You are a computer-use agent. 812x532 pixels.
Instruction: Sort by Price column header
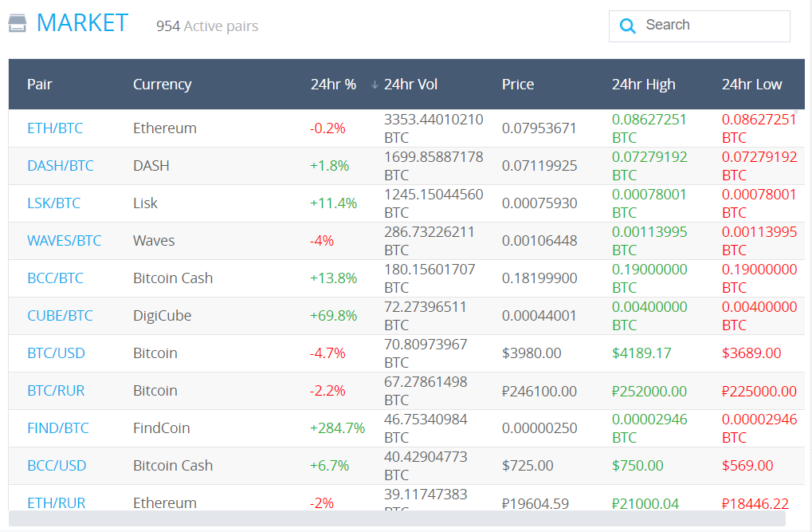(518, 85)
